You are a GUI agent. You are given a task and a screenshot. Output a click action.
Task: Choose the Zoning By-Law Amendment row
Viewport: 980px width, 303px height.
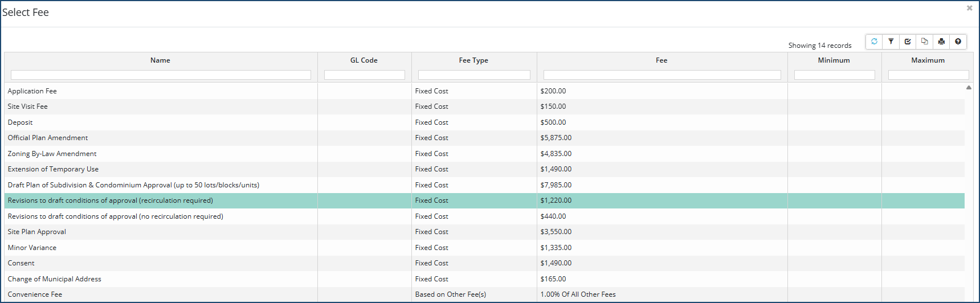[52, 154]
